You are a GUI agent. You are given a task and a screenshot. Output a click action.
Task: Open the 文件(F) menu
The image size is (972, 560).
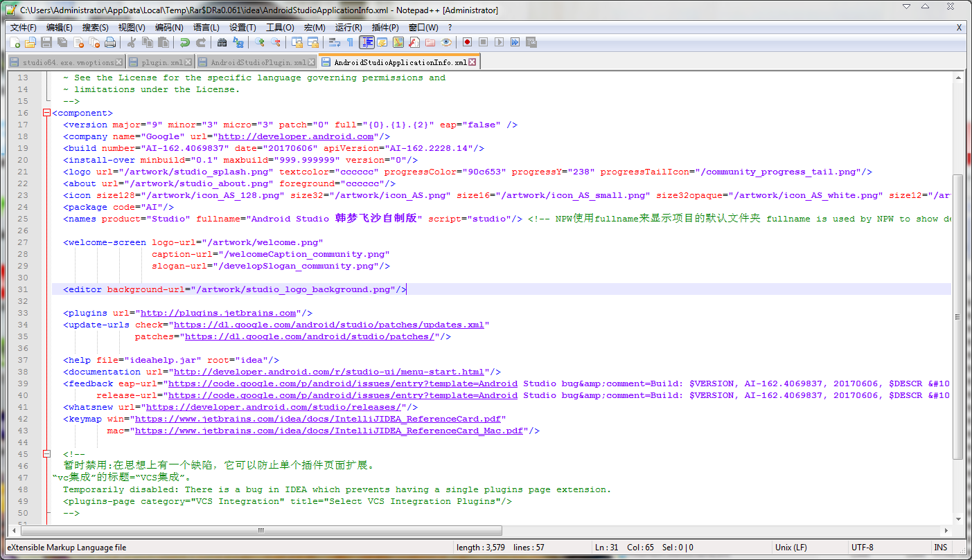click(23, 28)
